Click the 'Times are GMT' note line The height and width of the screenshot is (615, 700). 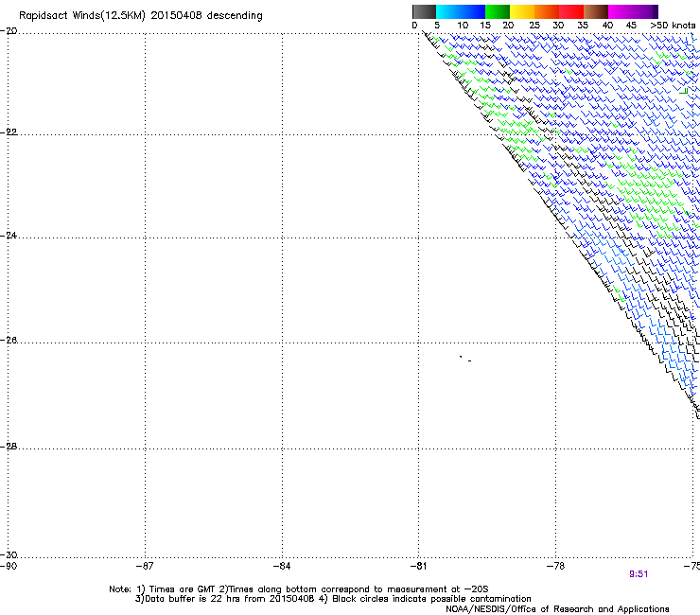click(x=299, y=589)
